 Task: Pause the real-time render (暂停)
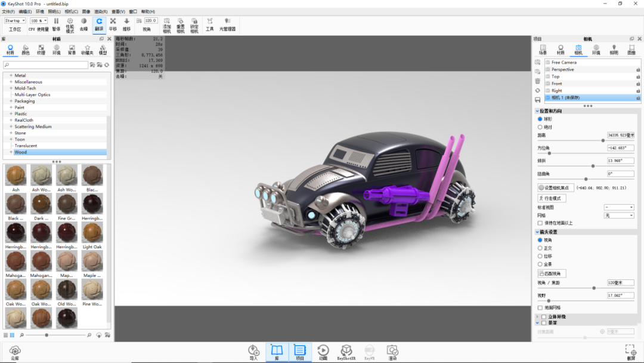56,24
